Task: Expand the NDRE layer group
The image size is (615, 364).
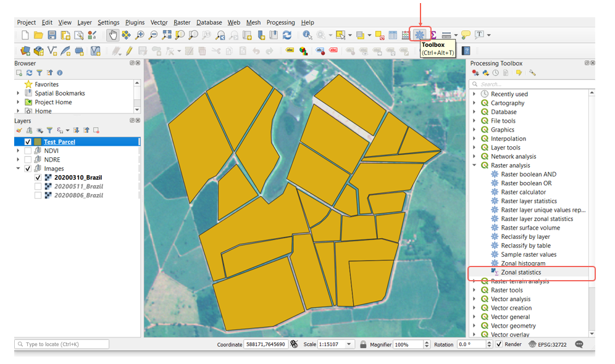Action: (x=19, y=160)
